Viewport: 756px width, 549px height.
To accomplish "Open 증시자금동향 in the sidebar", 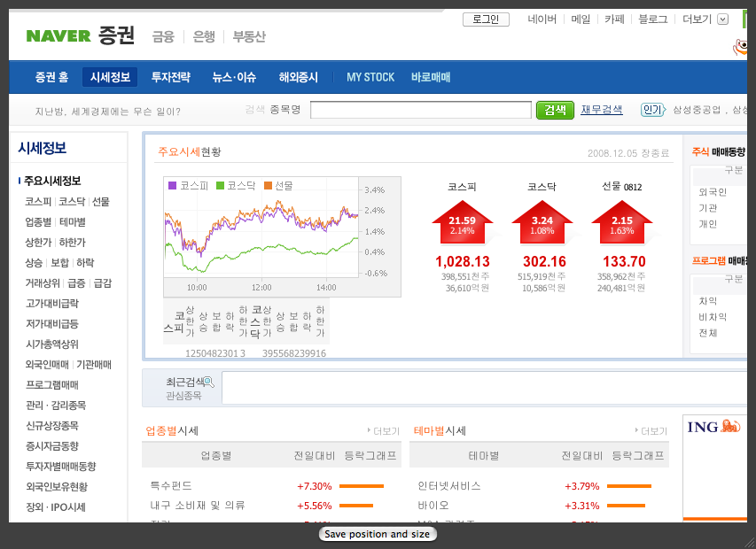I will (52, 446).
